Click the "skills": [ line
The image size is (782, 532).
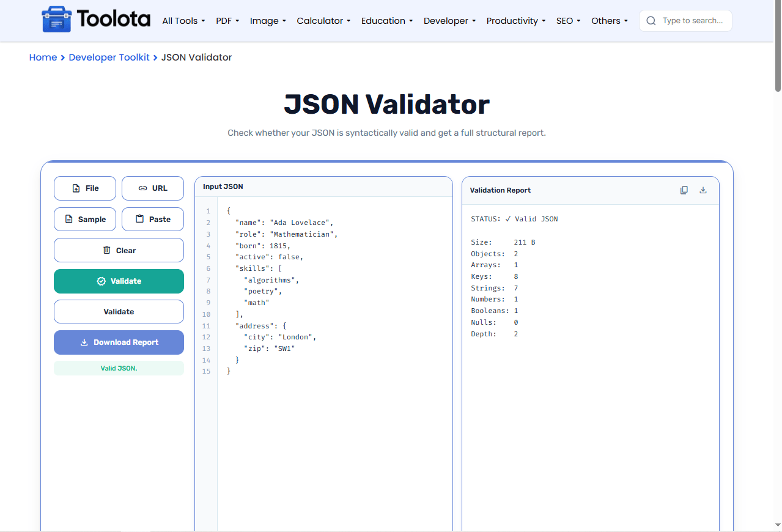[259, 268]
